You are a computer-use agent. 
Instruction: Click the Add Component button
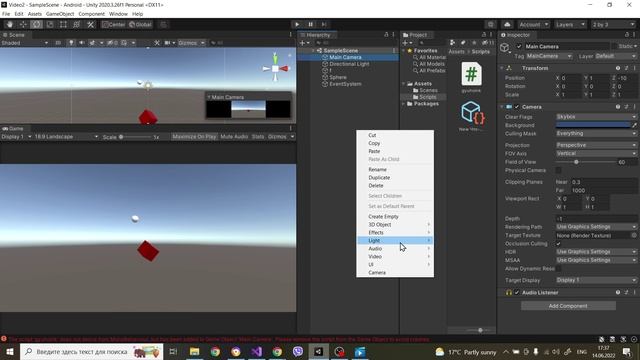(x=568, y=306)
